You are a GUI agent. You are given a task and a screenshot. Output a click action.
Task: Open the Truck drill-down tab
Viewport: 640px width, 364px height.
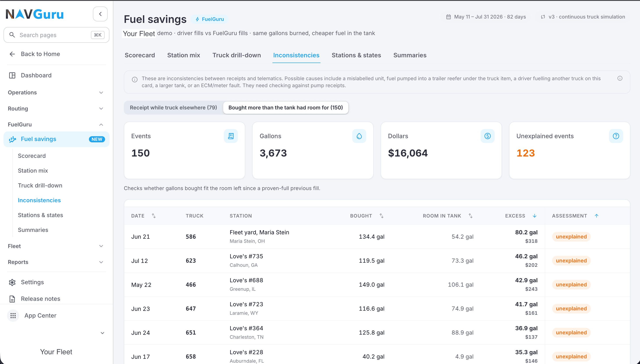(x=237, y=55)
